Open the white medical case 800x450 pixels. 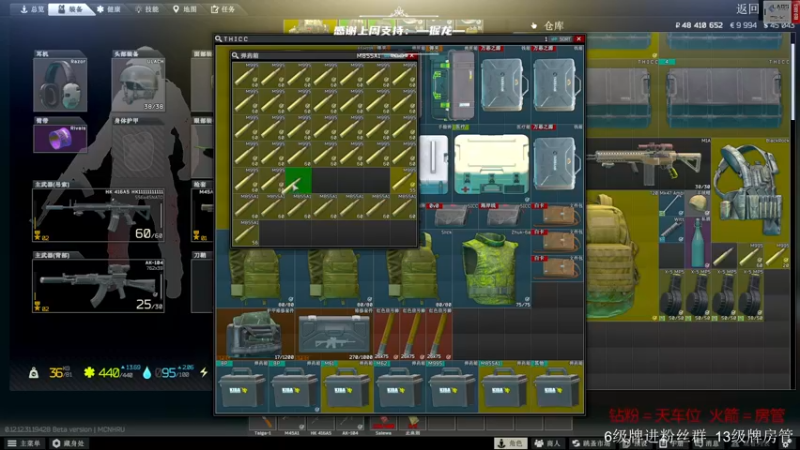point(491,164)
